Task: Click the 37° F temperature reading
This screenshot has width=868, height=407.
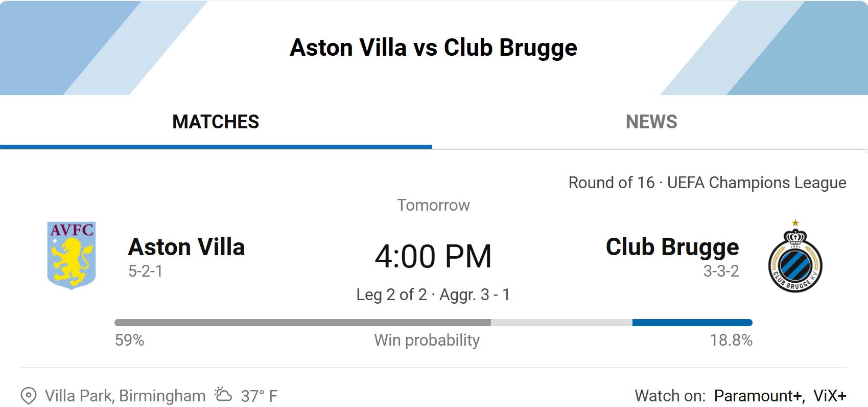Action: coord(259,396)
